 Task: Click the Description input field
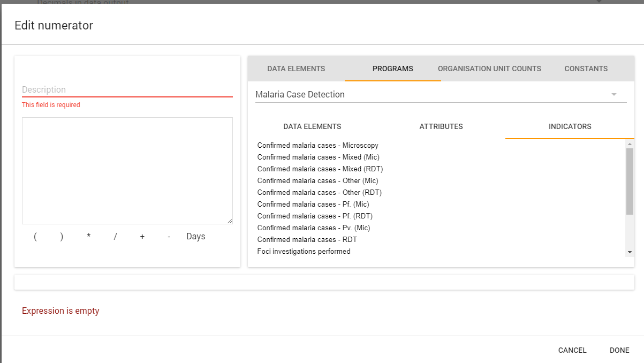pyautogui.click(x=127, y=89)
